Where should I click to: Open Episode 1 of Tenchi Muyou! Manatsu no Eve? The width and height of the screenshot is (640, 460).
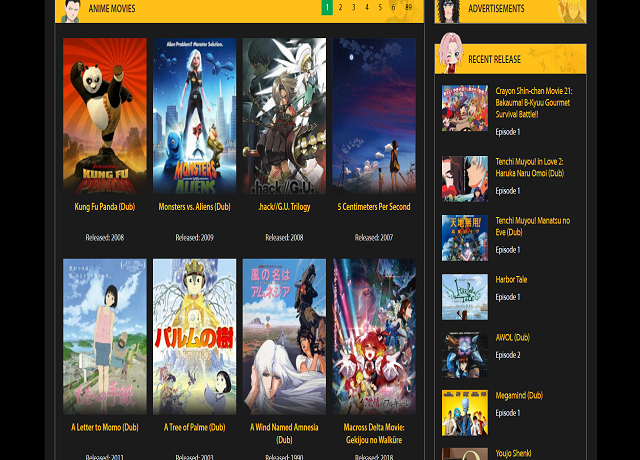coord(508,250)
